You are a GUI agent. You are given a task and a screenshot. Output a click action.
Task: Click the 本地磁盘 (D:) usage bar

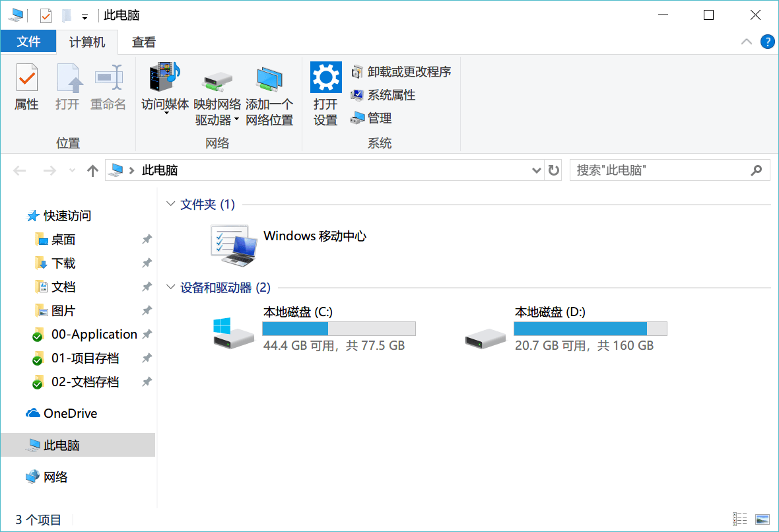point(590,329)
